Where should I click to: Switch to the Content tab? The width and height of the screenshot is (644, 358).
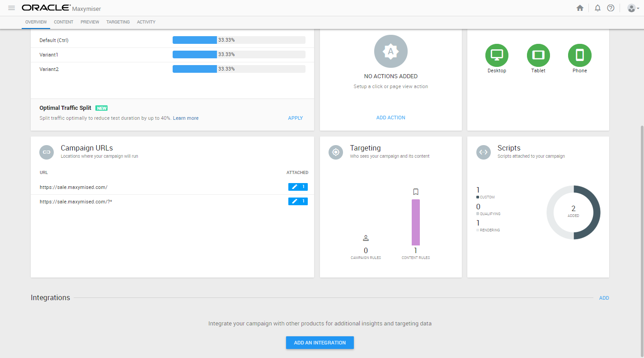coord(64,22)
